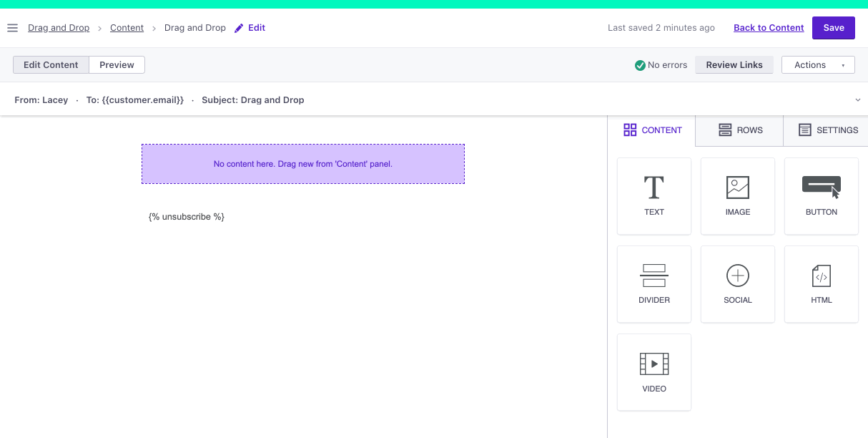This screenshot has height=438, width=868.
Task: Select the Social content block
Action: coord(737,284)
